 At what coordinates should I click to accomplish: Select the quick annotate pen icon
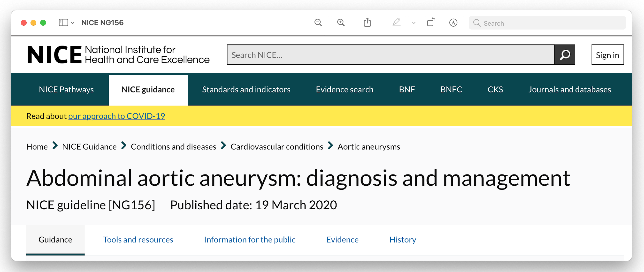click(x=453, y=23)
